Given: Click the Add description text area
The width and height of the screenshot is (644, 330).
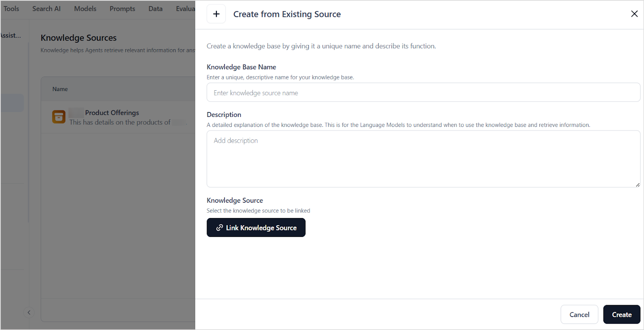Looking at the screenshot, I should point(423,159).
